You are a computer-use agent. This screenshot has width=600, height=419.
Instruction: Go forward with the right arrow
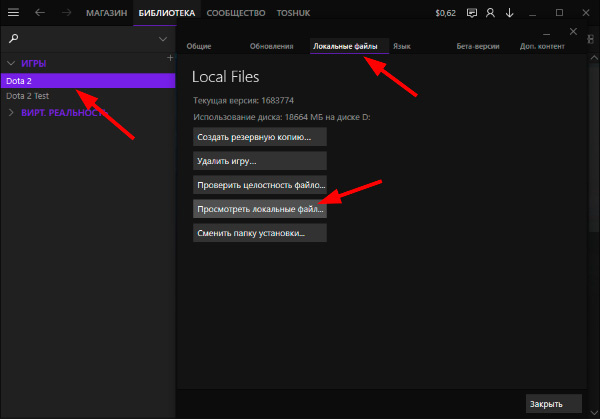[66, 13]
